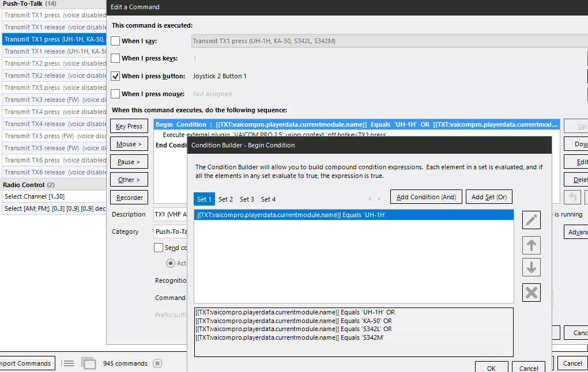
Task: Select the 'Transmit TX6 release' command
Action: [54, 172]
